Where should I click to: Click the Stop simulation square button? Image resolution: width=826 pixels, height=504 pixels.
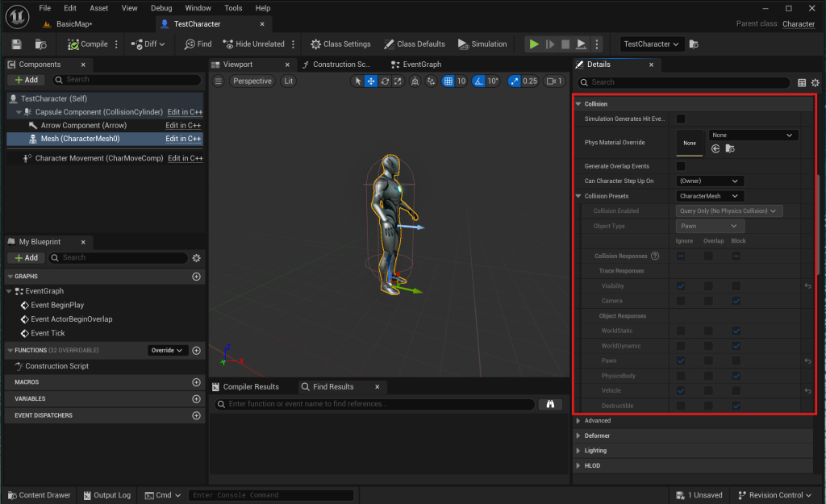click(565, 44)
